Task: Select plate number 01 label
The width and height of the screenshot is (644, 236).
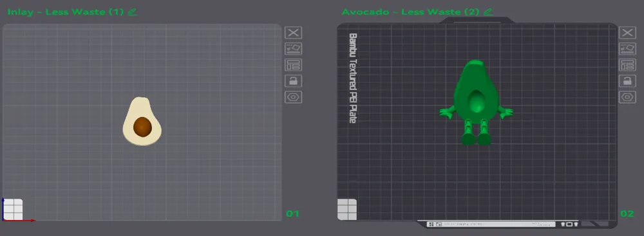Action: (292, 214)
